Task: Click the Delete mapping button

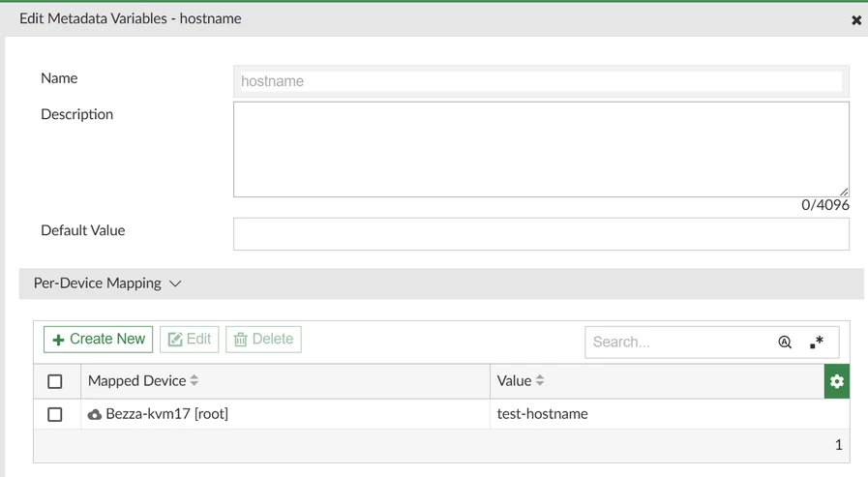Action: click(x=263, y=340)
